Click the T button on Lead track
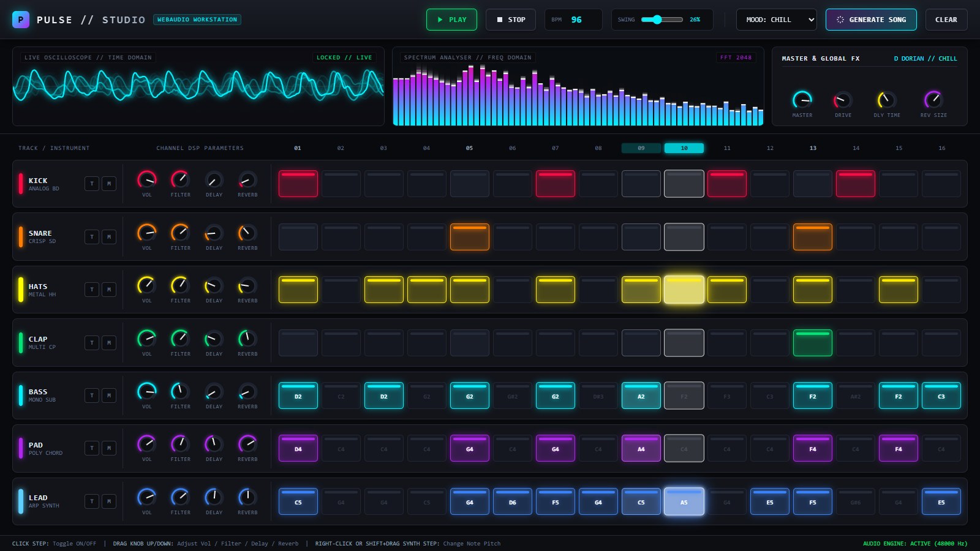Viewport: 980px width, 551px height. [x=92, y=501]
